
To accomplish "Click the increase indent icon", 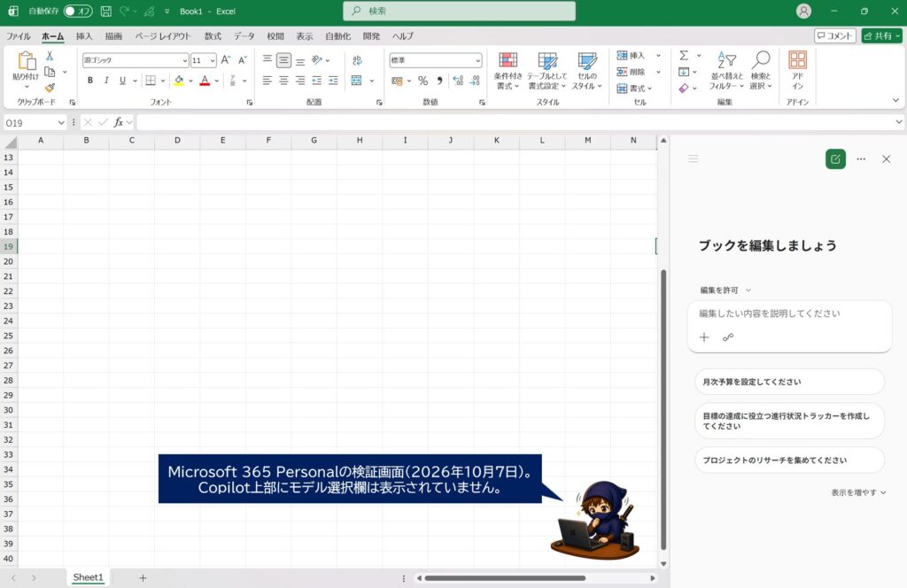I will point(333,81).
